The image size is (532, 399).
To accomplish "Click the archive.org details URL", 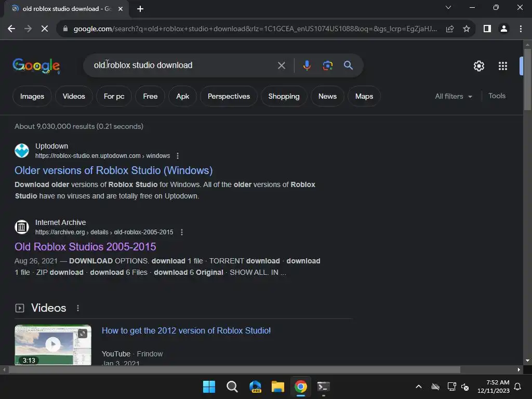I will [x=104, y=232].
